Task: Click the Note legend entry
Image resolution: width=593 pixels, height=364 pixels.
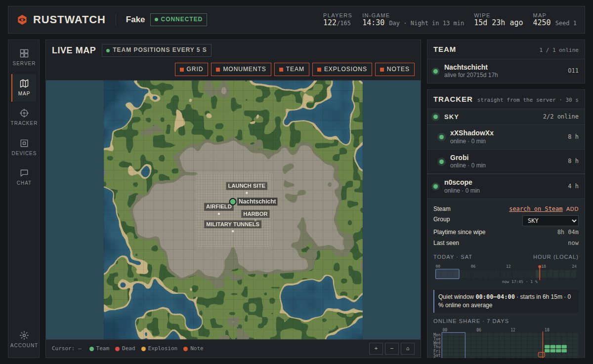Action: pos(193,348)
